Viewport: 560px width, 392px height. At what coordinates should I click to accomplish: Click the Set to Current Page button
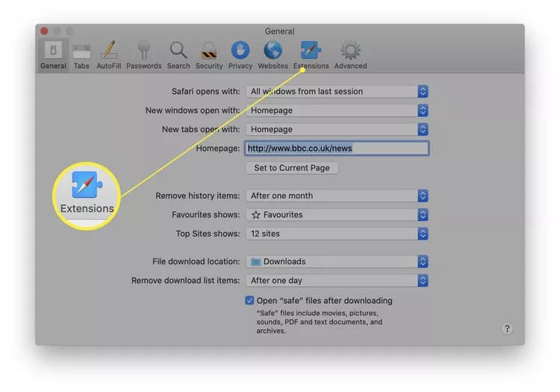coord(292,168)
